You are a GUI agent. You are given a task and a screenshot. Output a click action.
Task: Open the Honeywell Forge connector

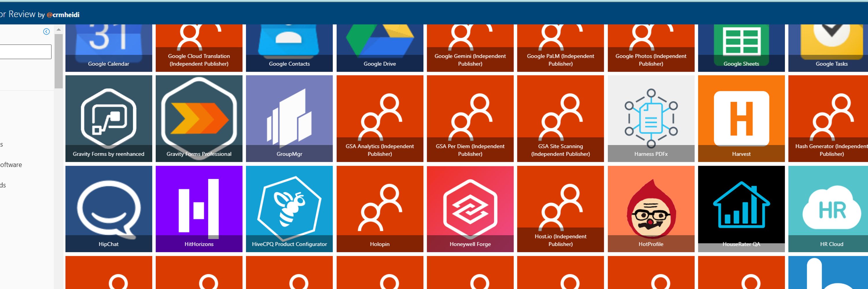coord(470,209)
